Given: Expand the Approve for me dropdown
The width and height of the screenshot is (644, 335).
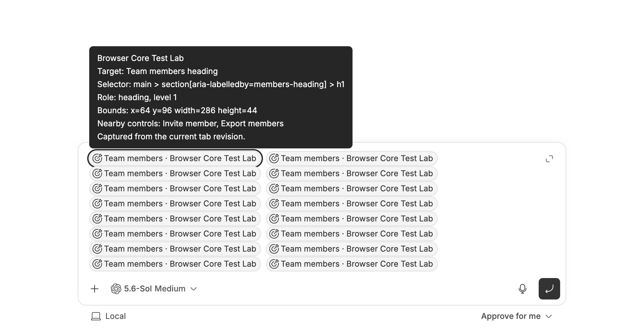Looking at the screenshot, I should (517, 316).
